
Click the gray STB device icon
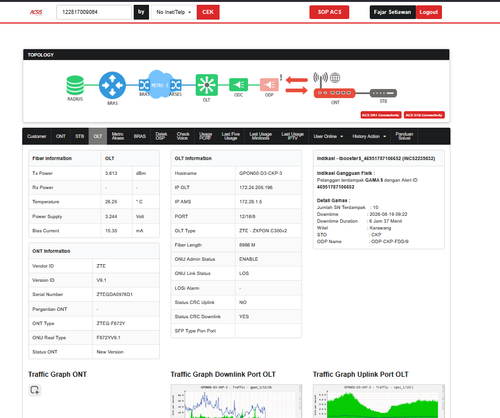pos(383,93)
